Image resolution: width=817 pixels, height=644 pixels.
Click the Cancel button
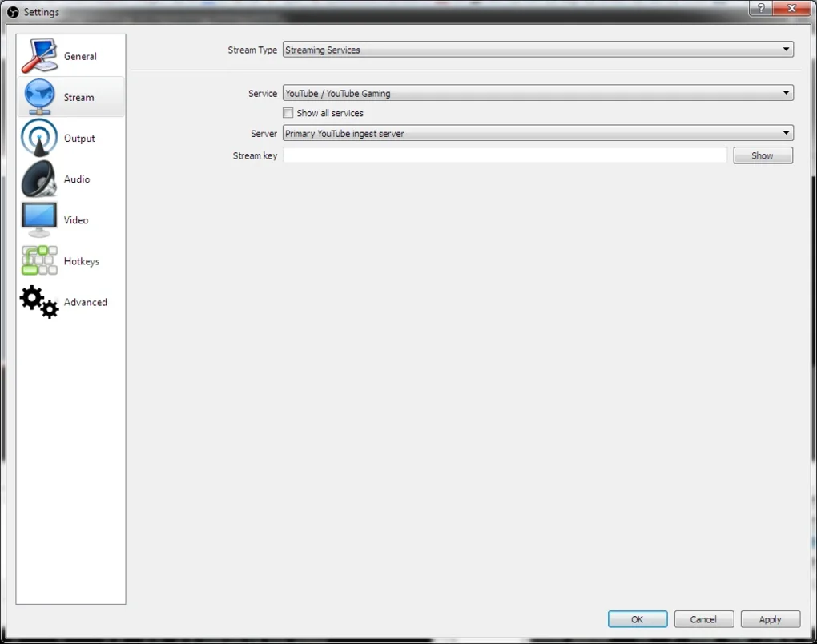pyautogui.click(x=703, y=619)
